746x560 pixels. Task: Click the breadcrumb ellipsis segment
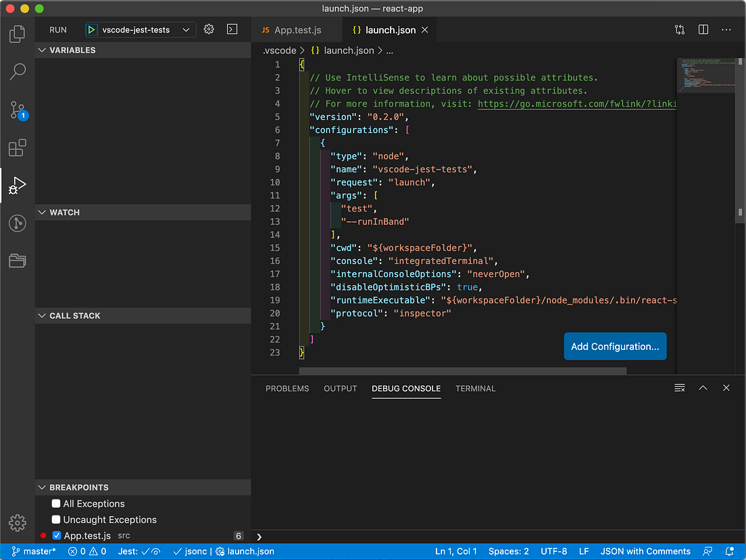390,51
